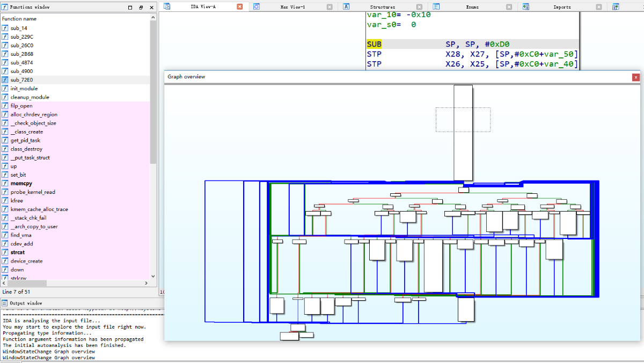Click the Functions window title icon
Screen dimensions: 644x363
point(5,8)
